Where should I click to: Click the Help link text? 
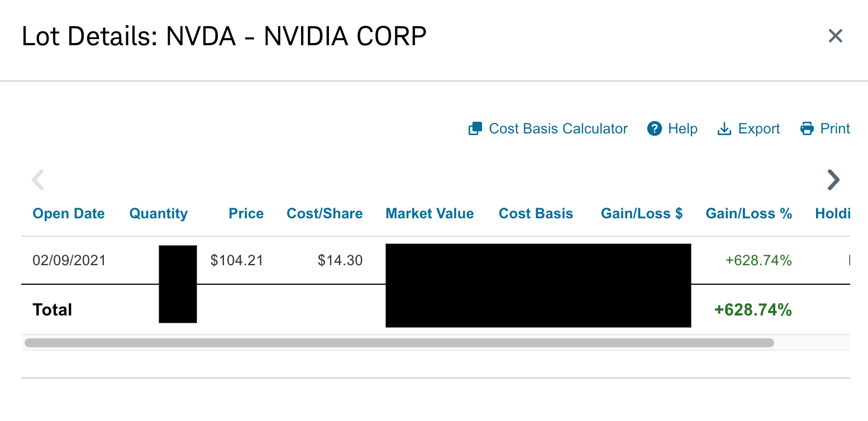(683, 129)
